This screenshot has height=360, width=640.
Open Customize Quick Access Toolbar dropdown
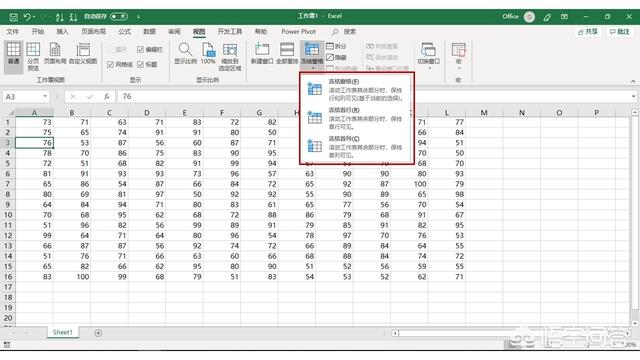[x=138, y=17]
